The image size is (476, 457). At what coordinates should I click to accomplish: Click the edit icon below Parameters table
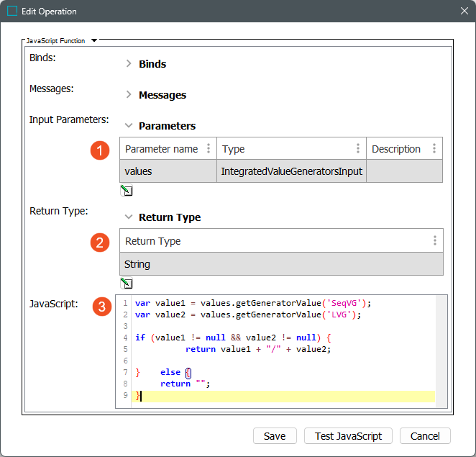(x=127, y=191)
